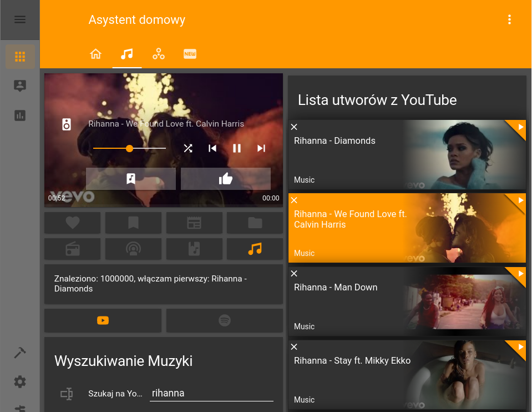Open the podcast category button
The width and height of the screenshot is (532, 412).
pos(133,249)
